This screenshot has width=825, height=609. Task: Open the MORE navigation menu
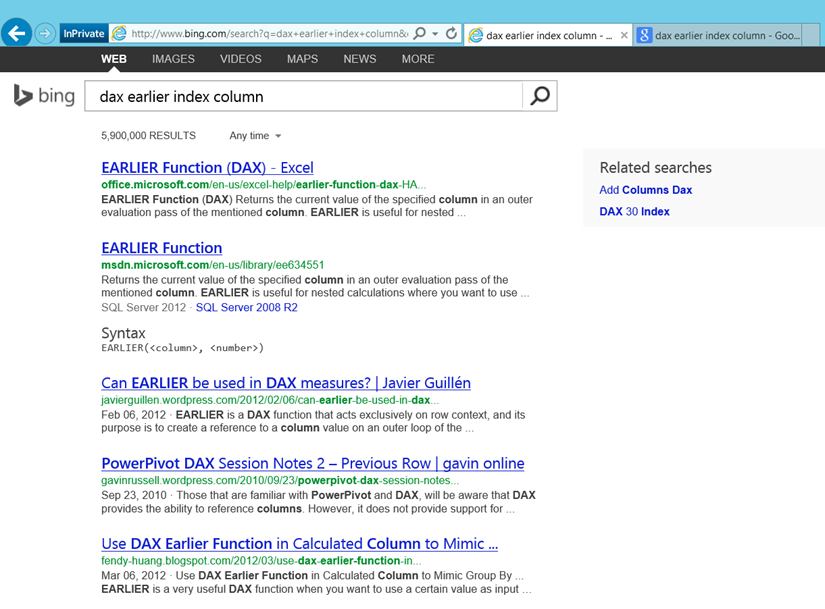[x=418, y=59]
